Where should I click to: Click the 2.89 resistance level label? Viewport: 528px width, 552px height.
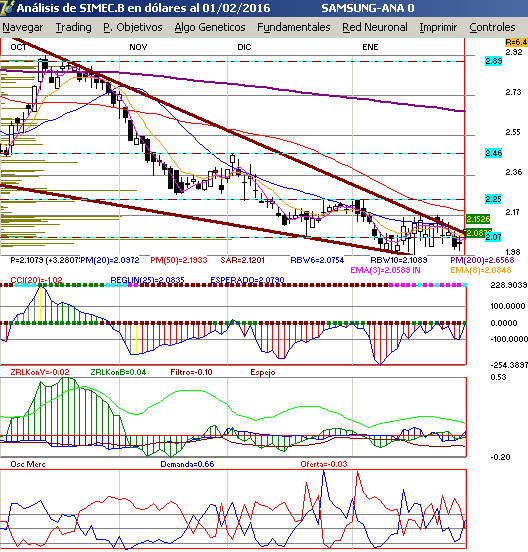(494, 61)
